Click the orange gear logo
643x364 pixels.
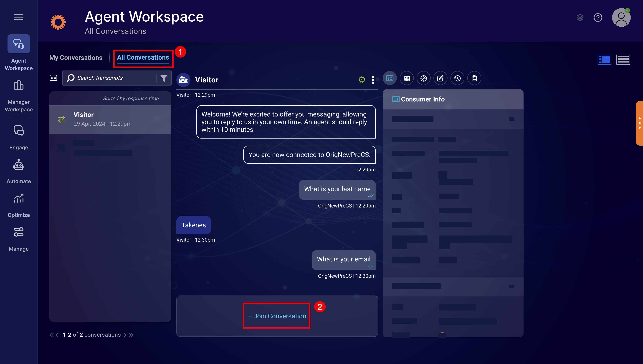[58, 22]
